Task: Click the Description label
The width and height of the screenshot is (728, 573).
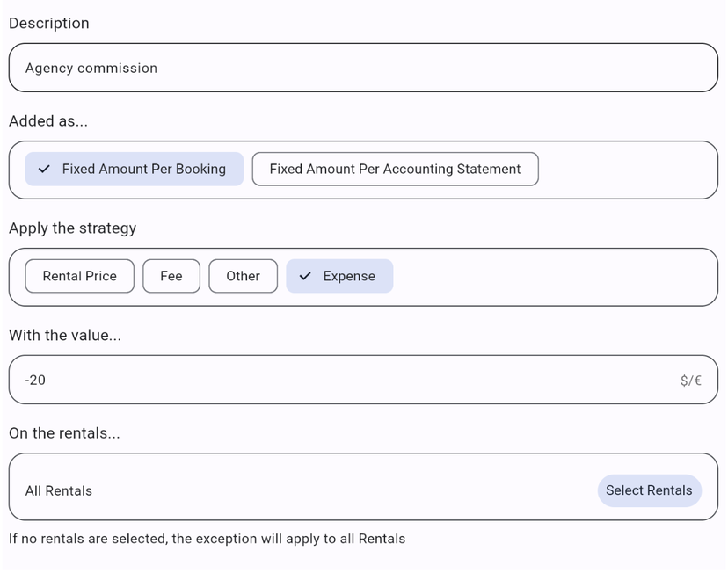Action: pos(48,23)
